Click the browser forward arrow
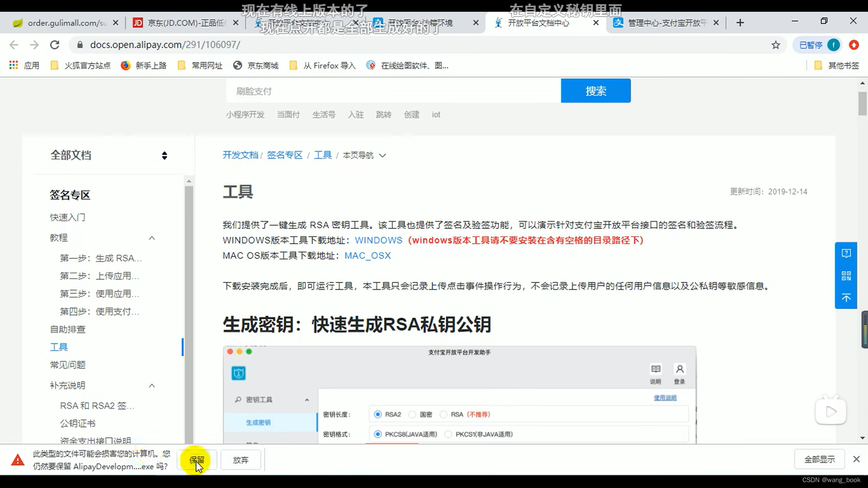 pos(34,45)
